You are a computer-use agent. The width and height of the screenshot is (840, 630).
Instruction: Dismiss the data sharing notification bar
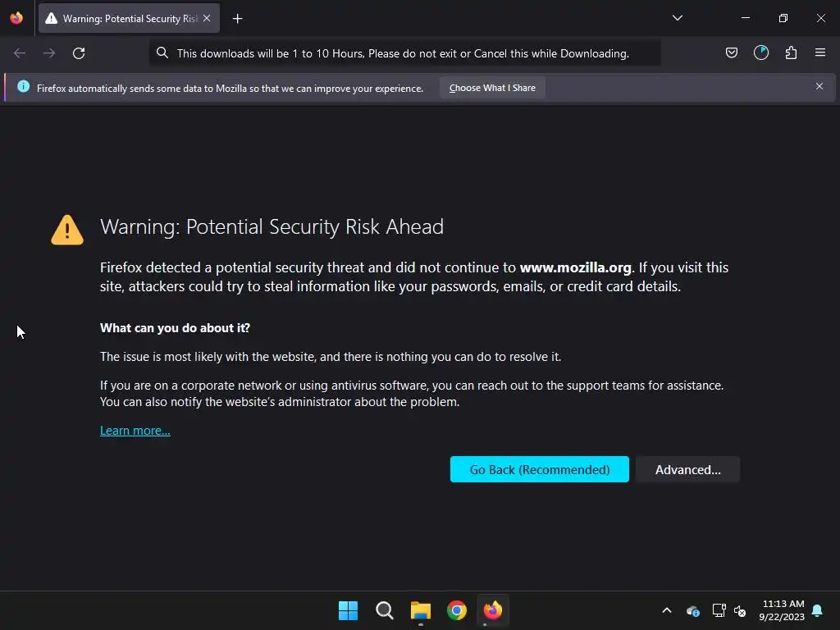(819, 86)
